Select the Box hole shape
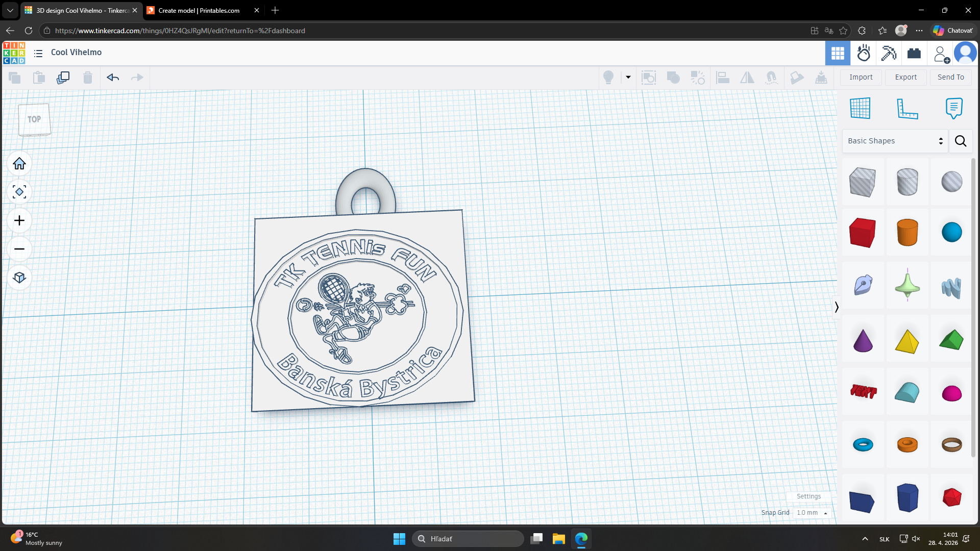The height and width of the screenshot is (551, 980). click(x=862, y=182)
